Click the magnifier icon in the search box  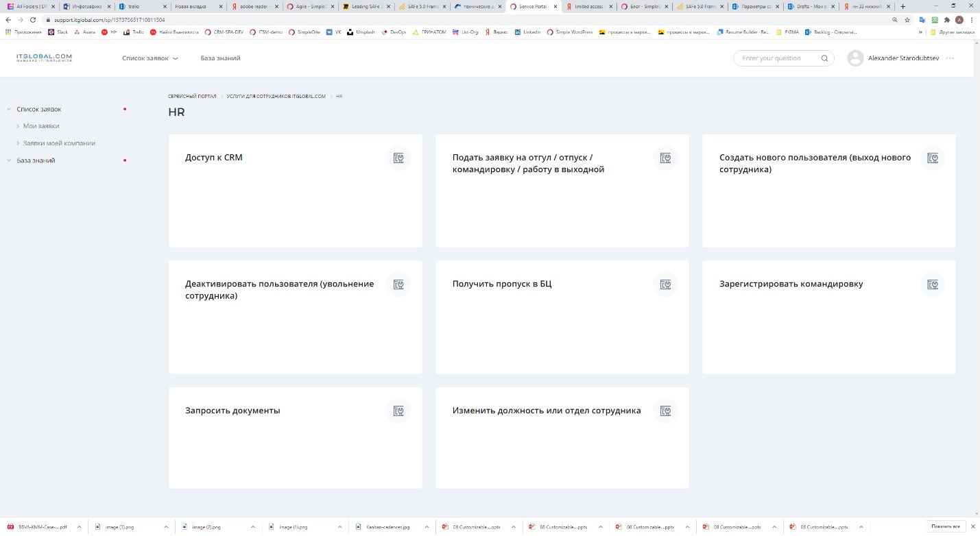tap(824, 58)
